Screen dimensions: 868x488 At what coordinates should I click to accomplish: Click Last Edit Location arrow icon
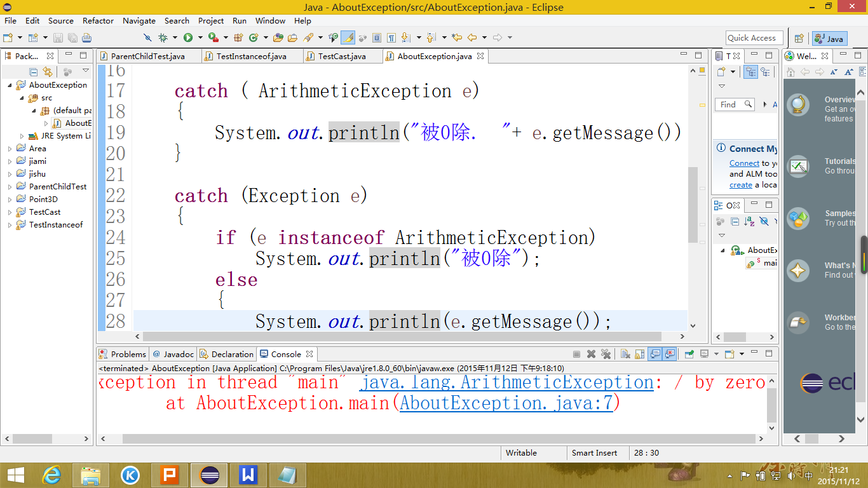(x=456, y=37)
